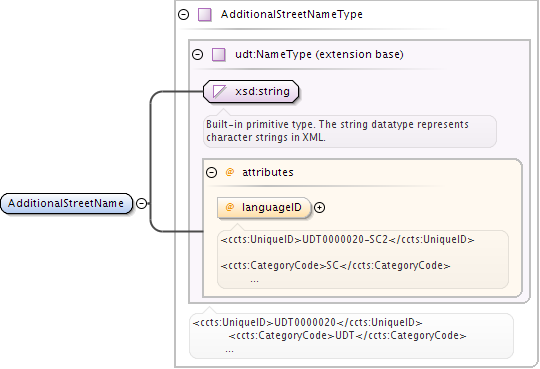Collapse the udt:NameType extension base section

(x=197, y=54)
